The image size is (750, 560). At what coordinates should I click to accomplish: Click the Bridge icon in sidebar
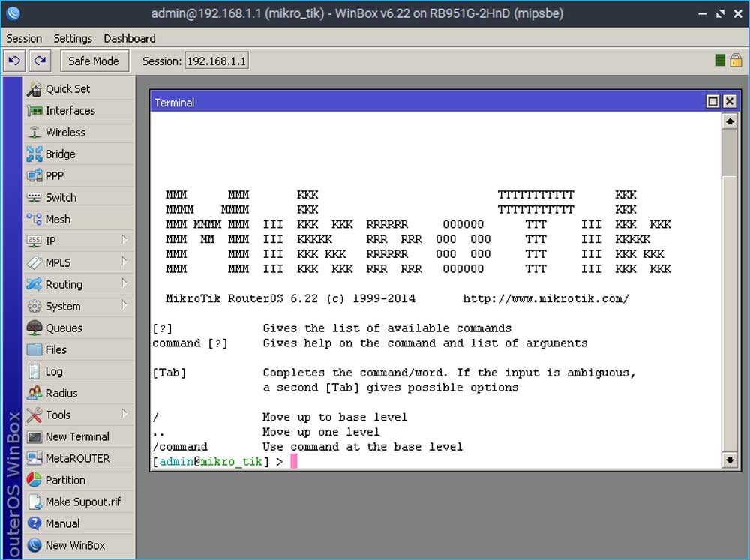pos(34,154)
